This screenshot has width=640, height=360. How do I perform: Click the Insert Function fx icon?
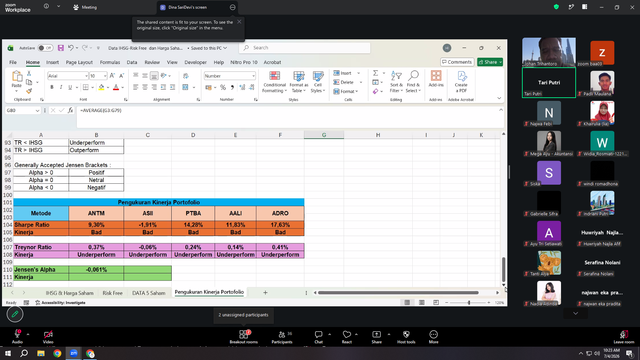(70, 110)
